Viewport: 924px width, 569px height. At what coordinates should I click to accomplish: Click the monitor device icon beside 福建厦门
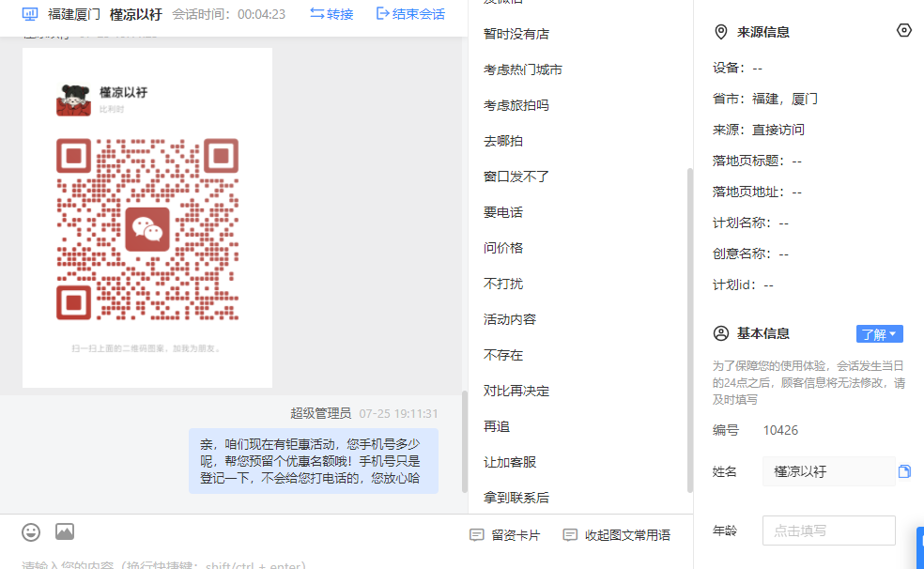tap(30, 14)
